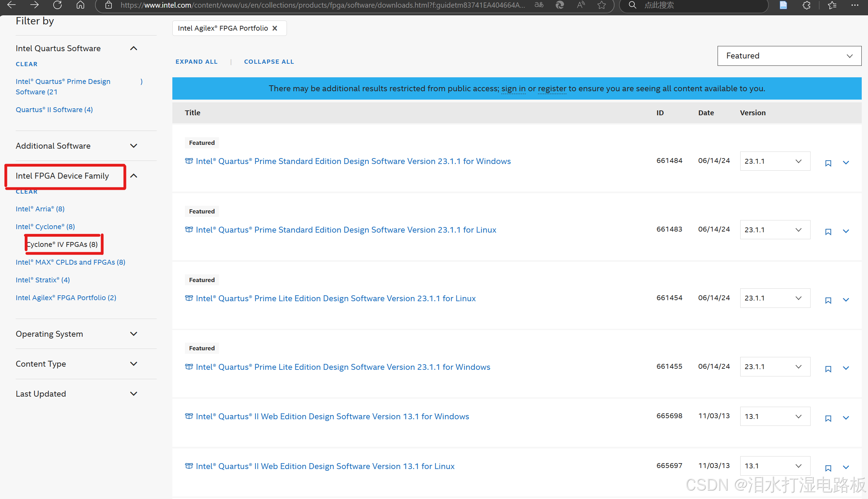Viewport: 868px width, 499px height.
Task: Expand details of Quartus II Web Edition Windows row
Action: [x=846, y=418]
